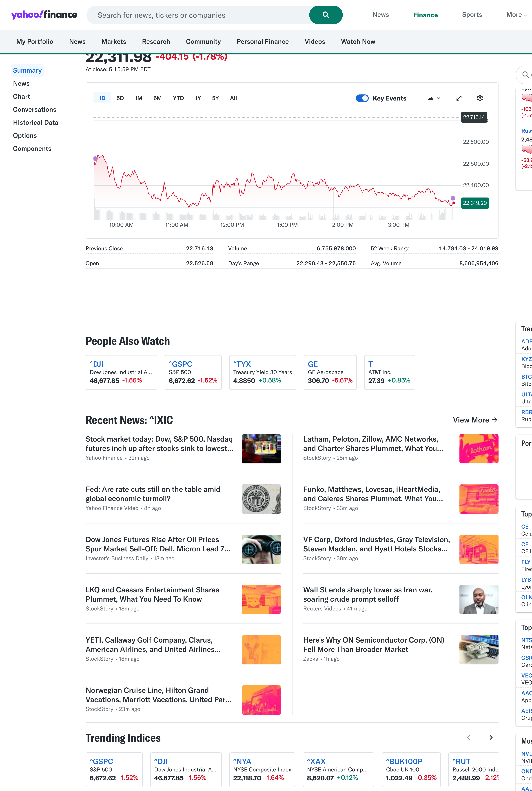Click the Yahoo Finance logo
Image resolution: width=532 pixels, height=791 pixels.
tap(44, 15)
